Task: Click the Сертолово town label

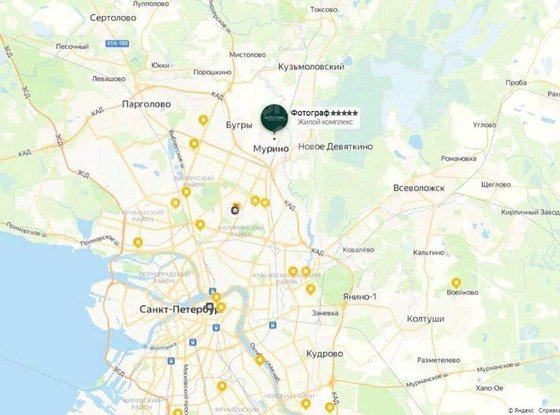Action: pyautogui.click(x=113, y=18)
